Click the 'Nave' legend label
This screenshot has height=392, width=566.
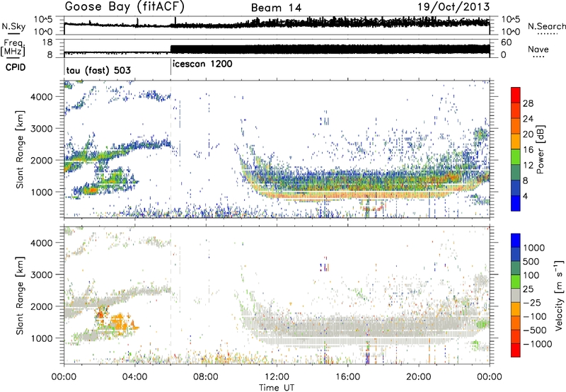coord(538,49)
